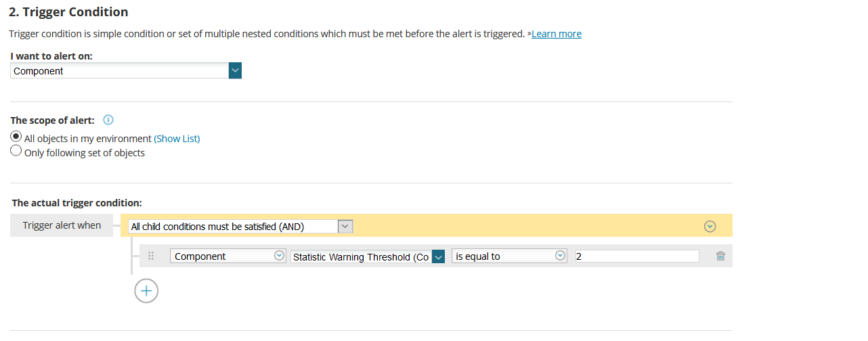Open the All child conditions (AND) dropdown
This screenshot has width=868, height=341.
233,227
